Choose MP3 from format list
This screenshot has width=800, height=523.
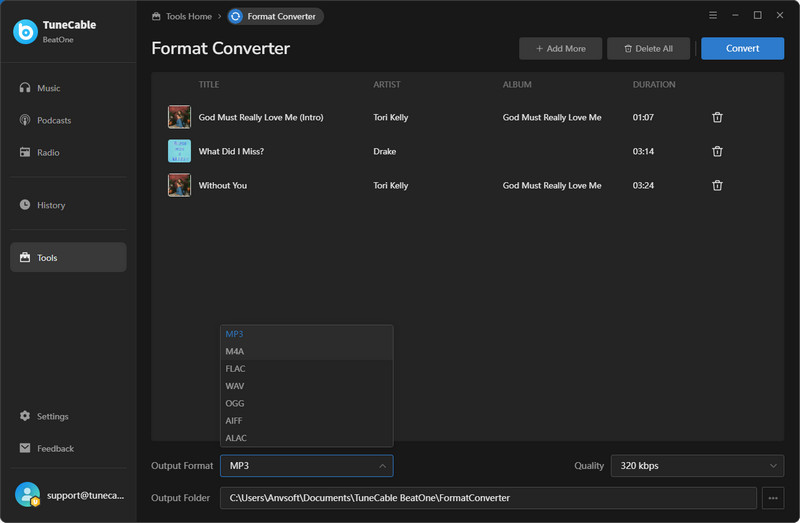pyautogui.click(x=306, y=334)
